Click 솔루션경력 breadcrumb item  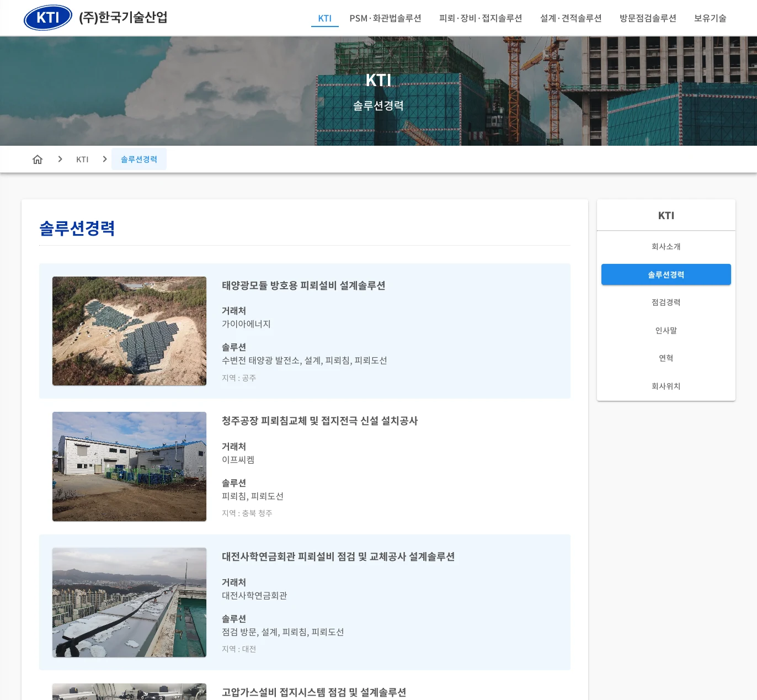pos(139,160)
